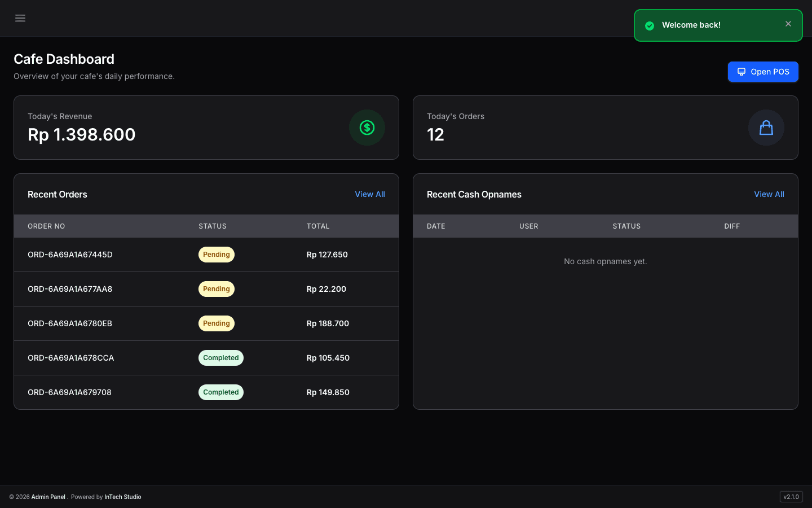Click Completed badge for Rp 149.850 order
The width and height of the screenshot is (812, 508).
tap(221, 392)
